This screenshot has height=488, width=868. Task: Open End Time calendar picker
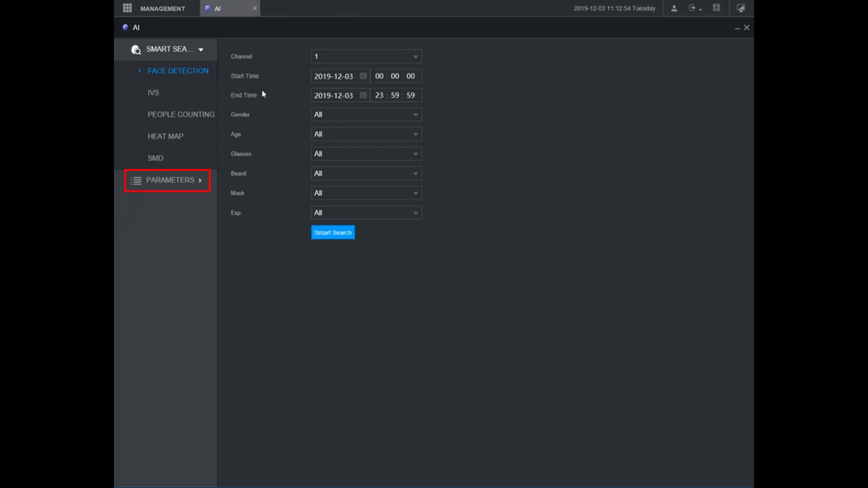coord(363,95)
